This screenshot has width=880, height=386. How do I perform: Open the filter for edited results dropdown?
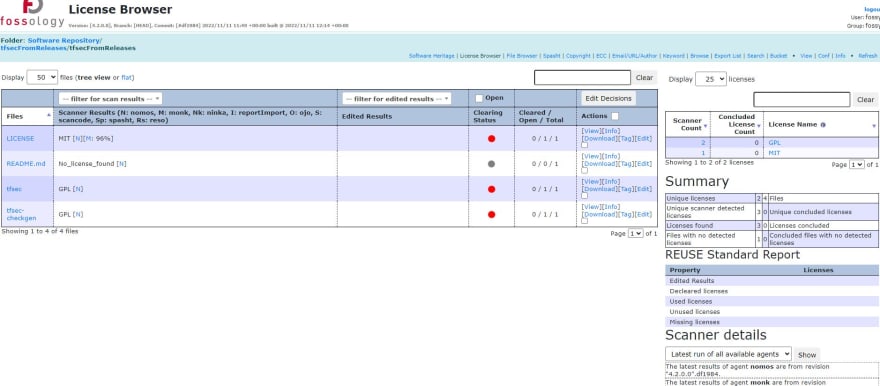[x=397, y=99]
